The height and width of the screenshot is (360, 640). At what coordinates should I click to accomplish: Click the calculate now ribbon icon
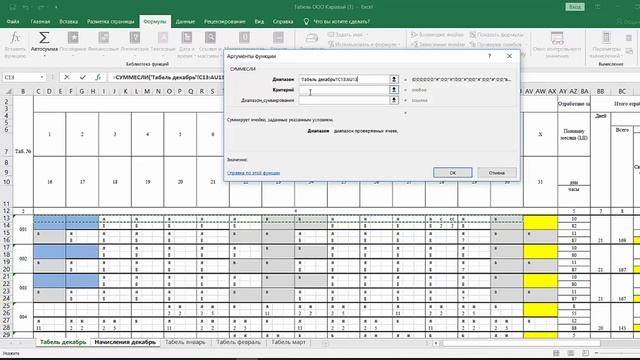629,38
